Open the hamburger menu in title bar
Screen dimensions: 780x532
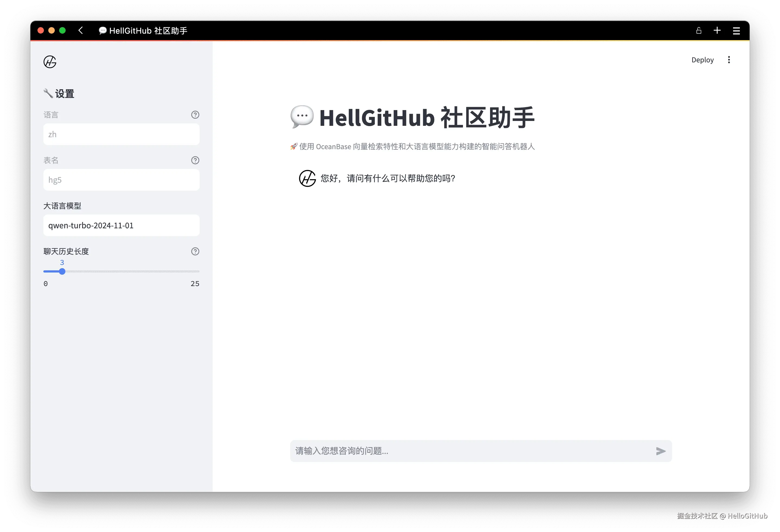click(x=736, y=31)
